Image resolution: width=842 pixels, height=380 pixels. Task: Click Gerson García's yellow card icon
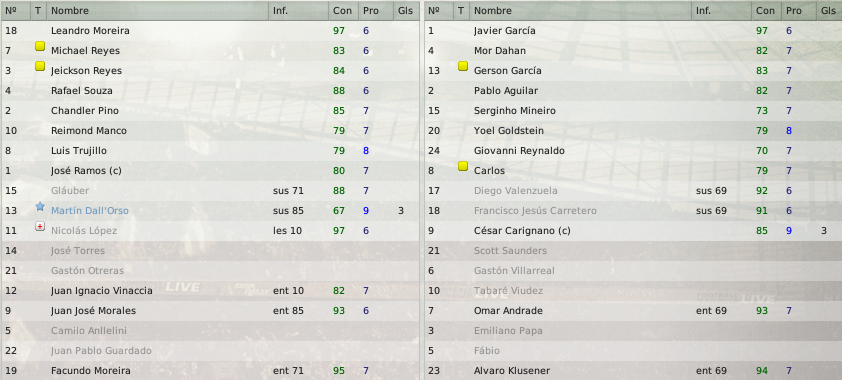coord(463,67)
